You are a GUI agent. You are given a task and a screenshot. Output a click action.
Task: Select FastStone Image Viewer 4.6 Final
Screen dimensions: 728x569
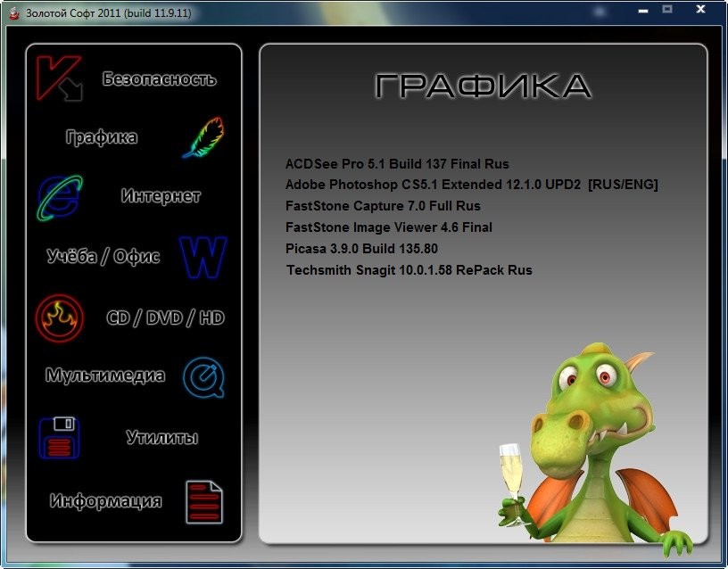(x=389, y=227)
